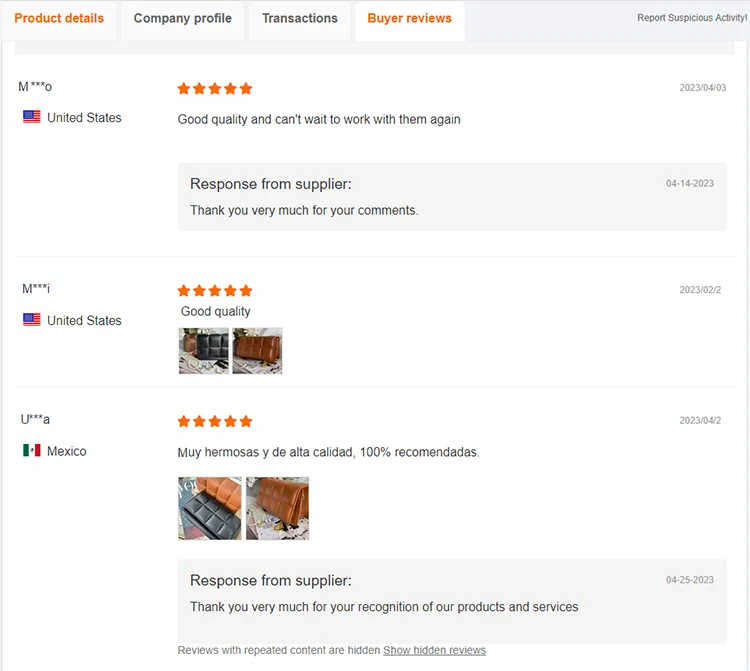
Task: Open the Product details tab
Action: (59, 18)
